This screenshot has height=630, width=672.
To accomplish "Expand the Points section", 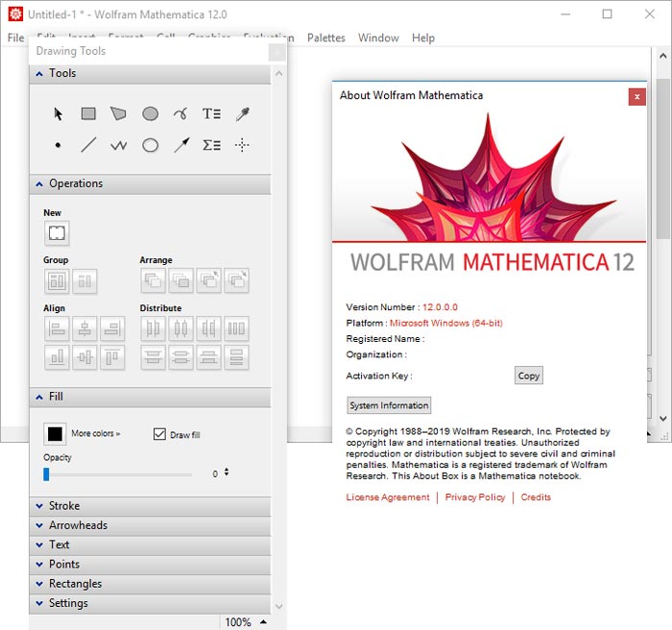I will [150, 565].
